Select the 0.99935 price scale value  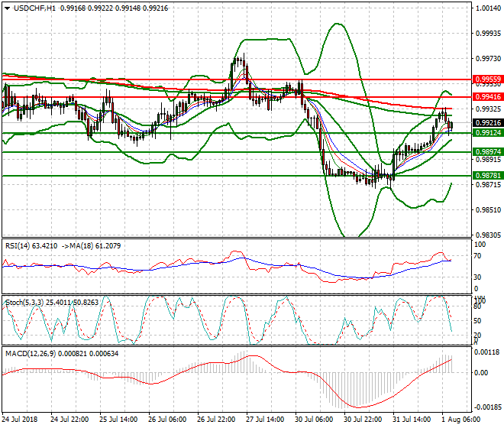coord(488,34)
